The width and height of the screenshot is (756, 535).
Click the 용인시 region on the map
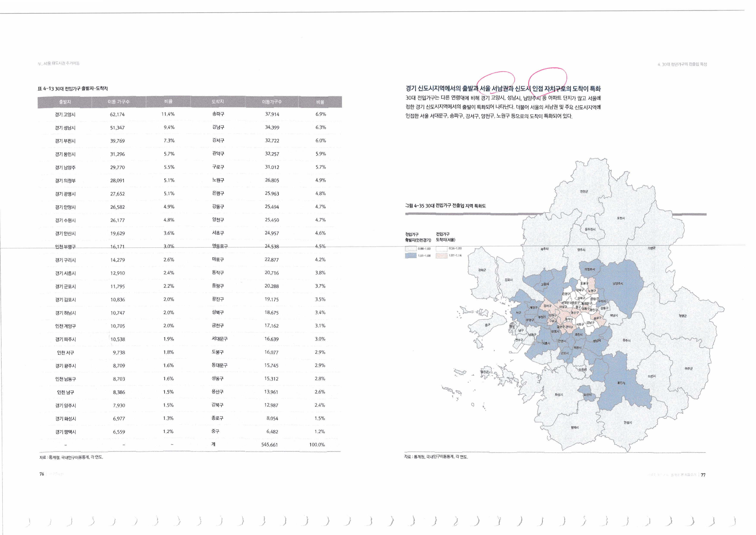[x=621, y=383]
